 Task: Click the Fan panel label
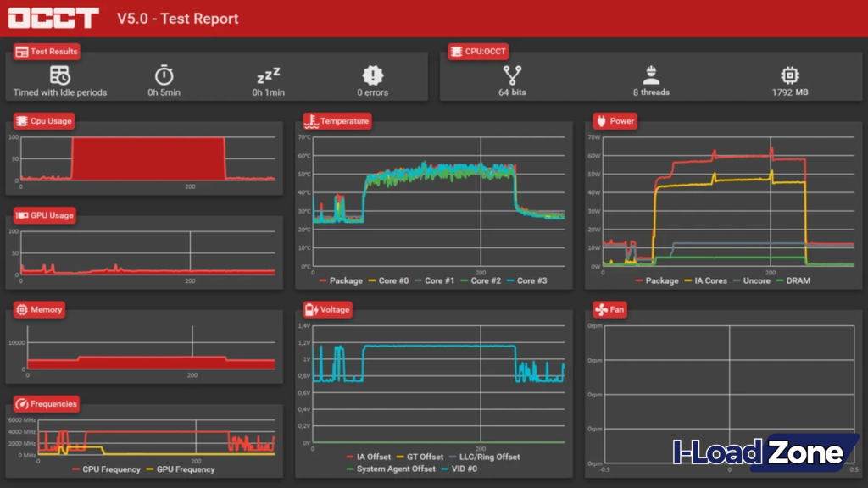[x=609, y=310]
